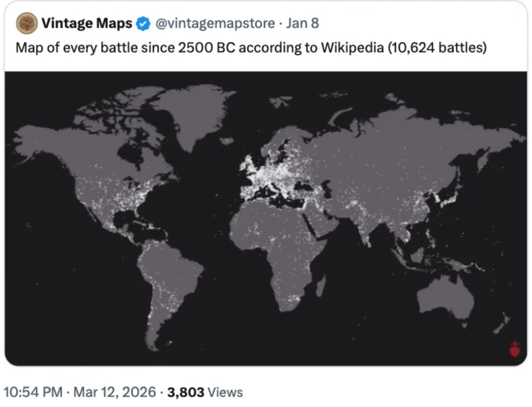Open the Vintage Maps display name
The width and height of the screenshot is (532, 407).
coord(87,23)
